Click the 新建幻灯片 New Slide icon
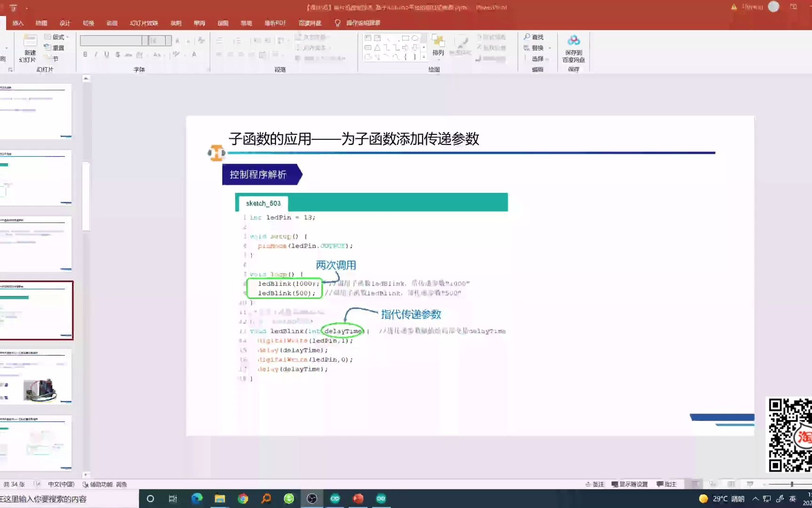The image size is (812, 508). coord(29,47)
